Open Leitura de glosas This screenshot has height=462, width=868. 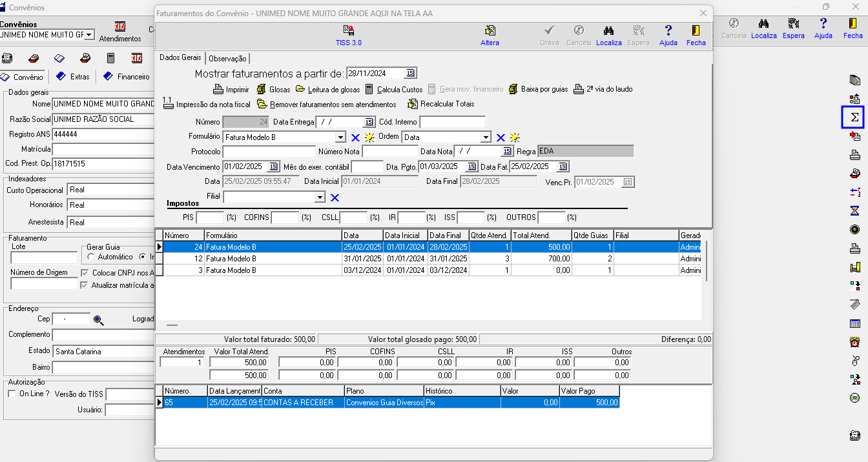click(x=327, y=89)
